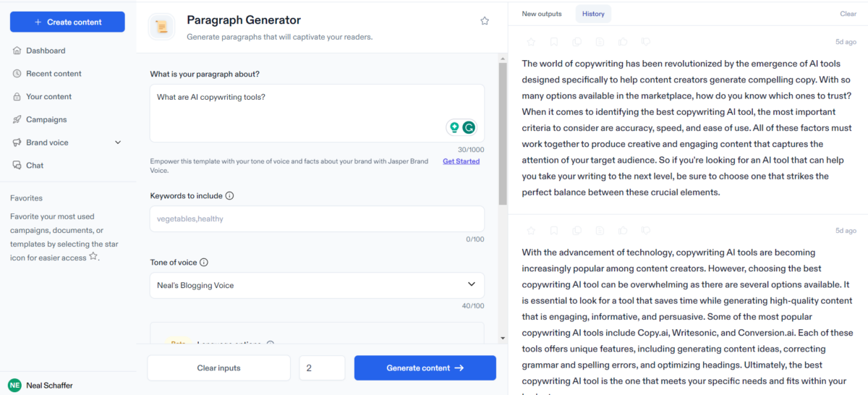Click the Brand voice megaphone icon

tap(17, 143)
